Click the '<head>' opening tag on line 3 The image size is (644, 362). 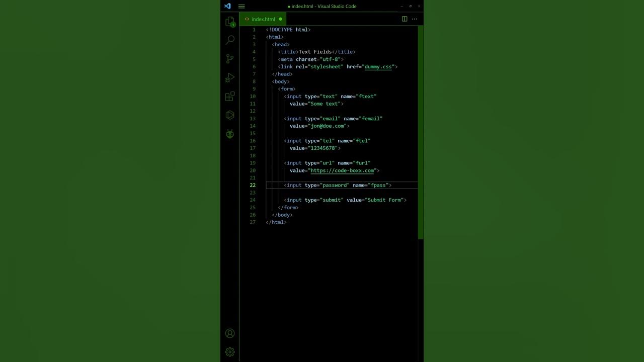point(281,44)
